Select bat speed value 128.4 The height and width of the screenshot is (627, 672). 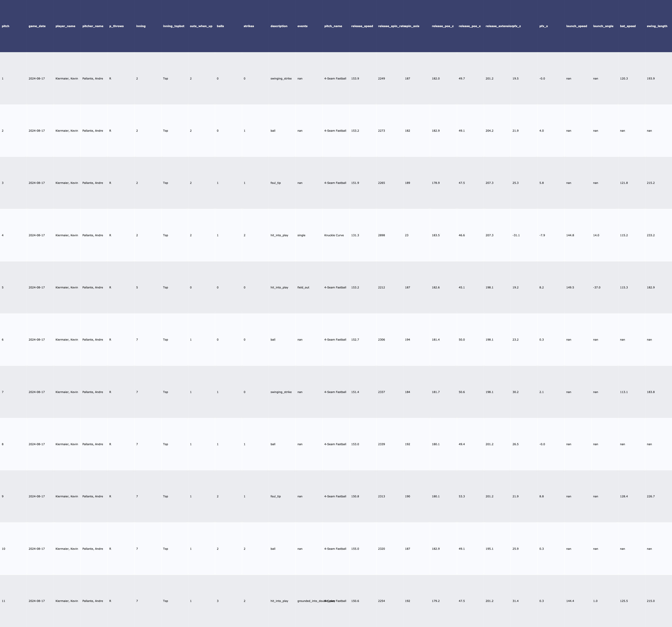pyautogui.click(x=624, y=496)
